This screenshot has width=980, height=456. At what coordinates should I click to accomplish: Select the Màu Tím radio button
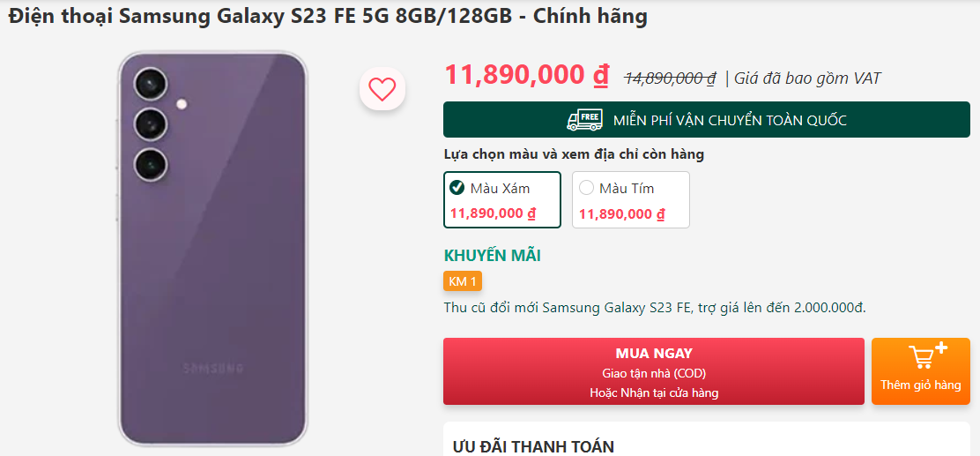[586, 188]
